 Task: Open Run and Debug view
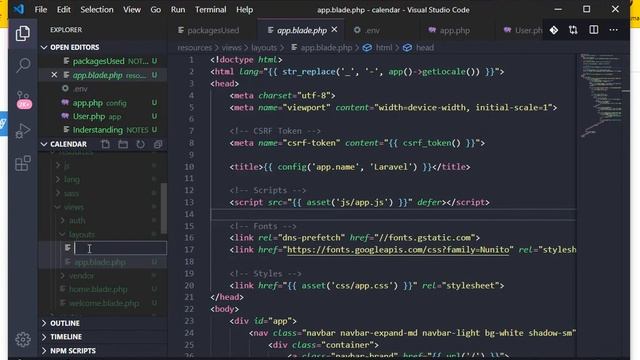[x=23, y=131]
